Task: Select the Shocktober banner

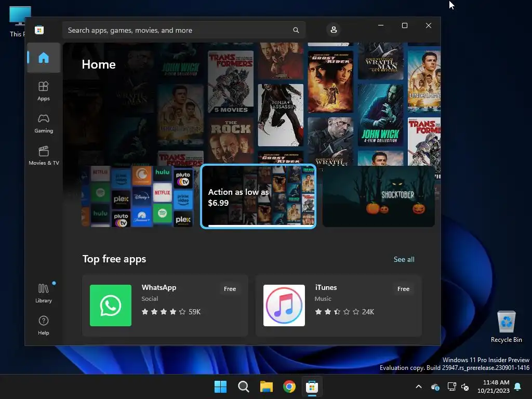Action: click(x=378, y=196)
